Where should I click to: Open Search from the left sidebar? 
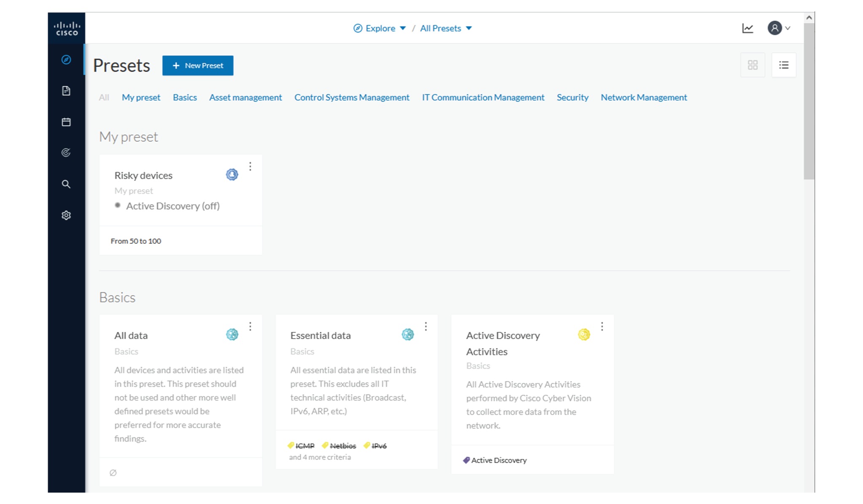click(66, 184)
